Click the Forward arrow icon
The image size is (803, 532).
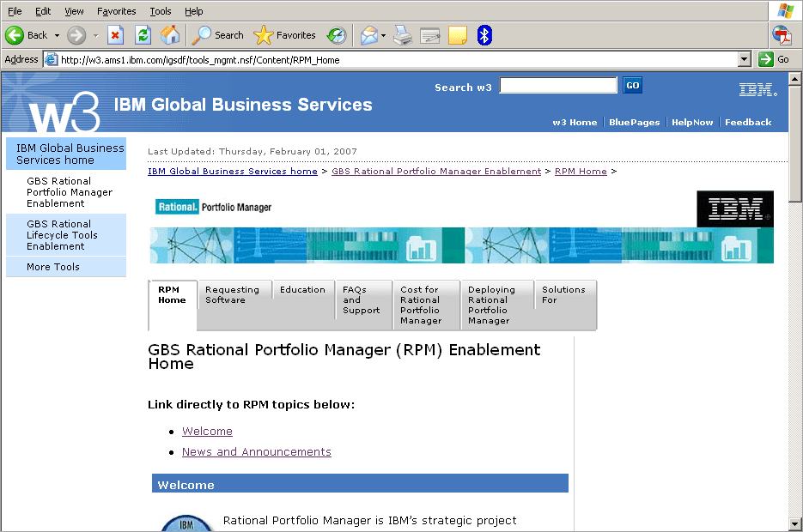[76, 35]
